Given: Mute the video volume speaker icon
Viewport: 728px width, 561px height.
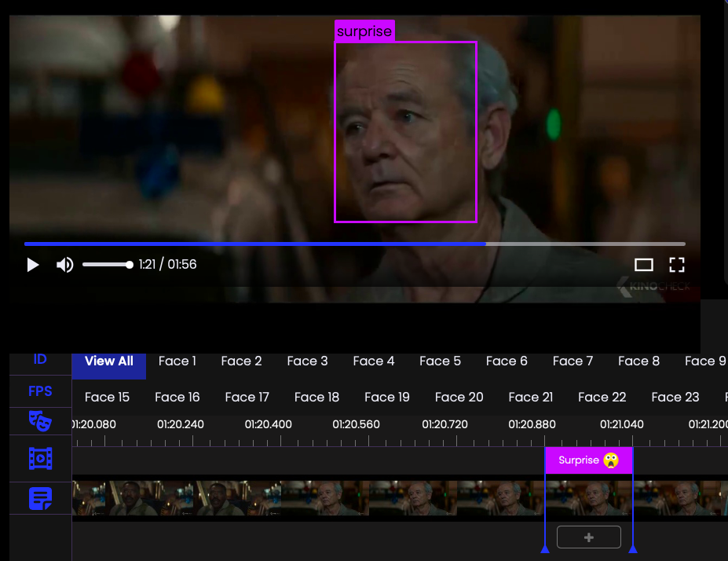Looking at the screenshot, I should (65, 265).
